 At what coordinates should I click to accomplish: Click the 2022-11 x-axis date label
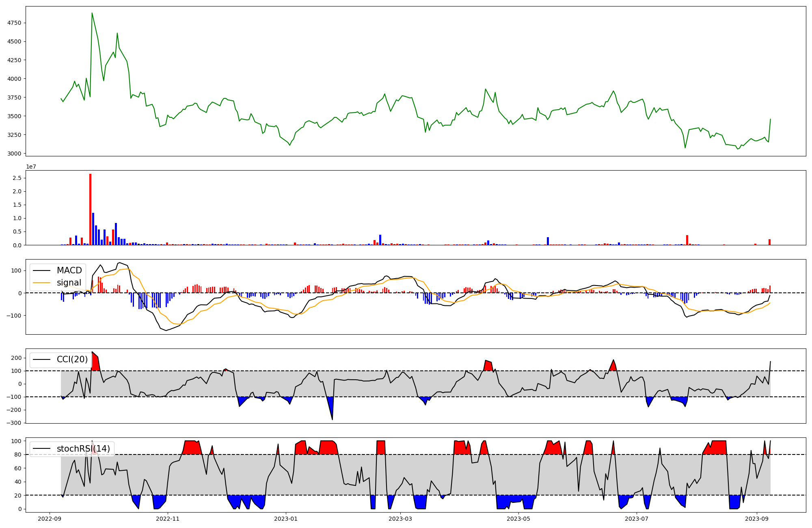[x=168, y=519]
